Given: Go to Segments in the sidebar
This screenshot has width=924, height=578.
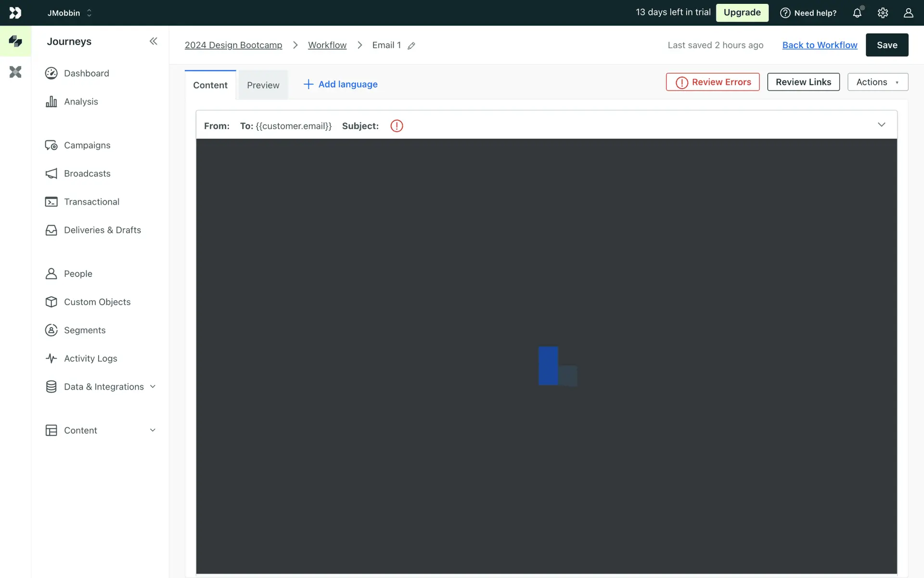Looking at the screenshot, I should click(x=84, y=330).
